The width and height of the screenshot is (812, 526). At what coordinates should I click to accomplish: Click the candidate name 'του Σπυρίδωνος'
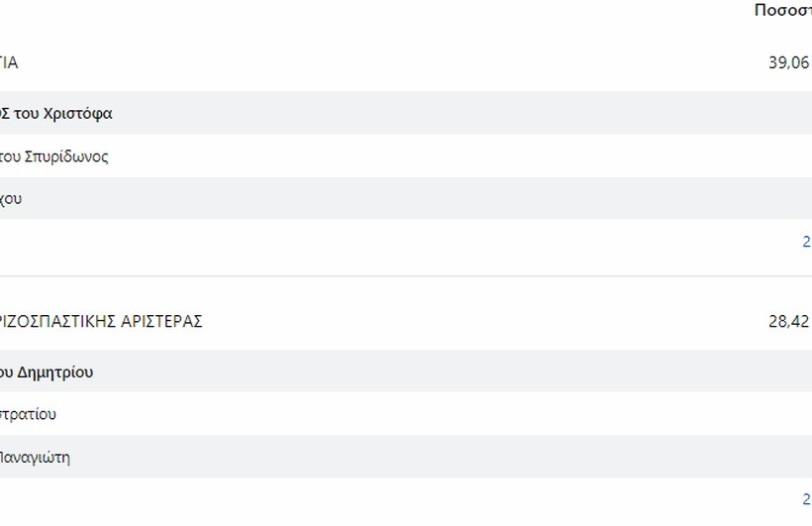pyautogui.click(x=54, y=157)
